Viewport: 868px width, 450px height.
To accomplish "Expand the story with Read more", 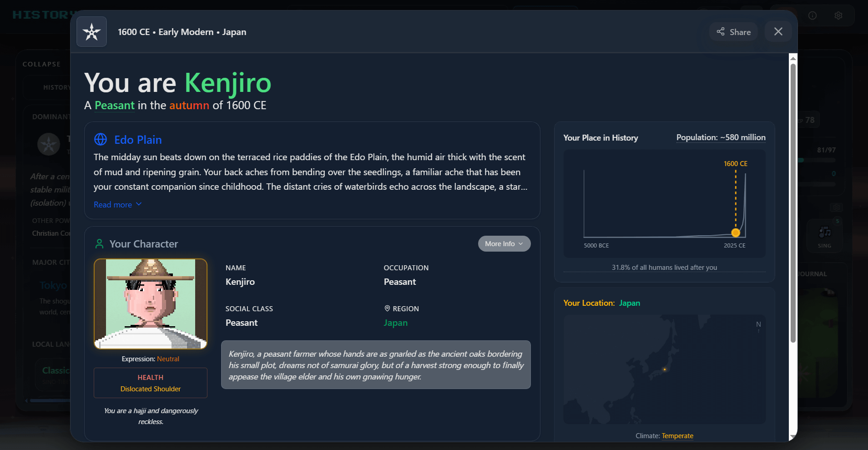I will point(118,205).
